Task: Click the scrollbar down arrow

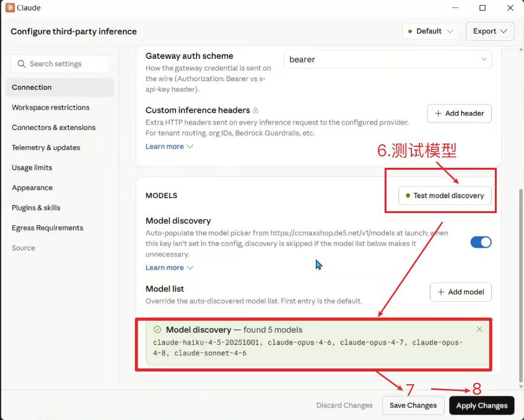Action: tap(521, 387)
